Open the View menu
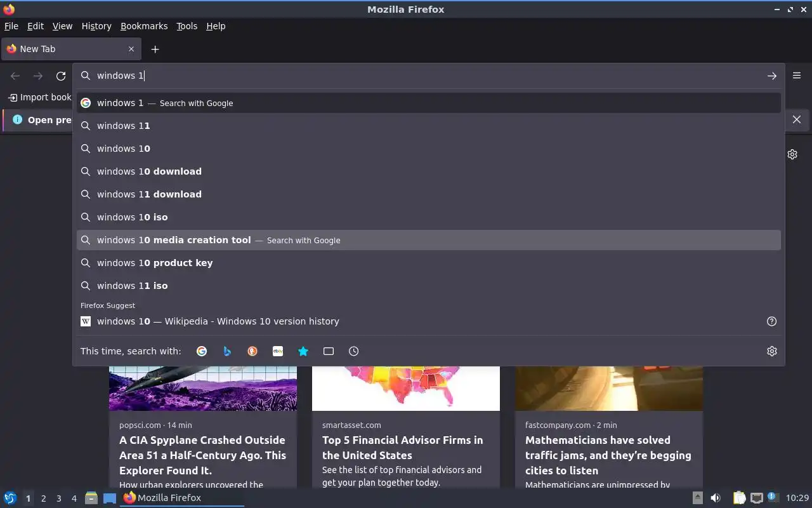Screen dimensions: 812x508 point(62,26)
